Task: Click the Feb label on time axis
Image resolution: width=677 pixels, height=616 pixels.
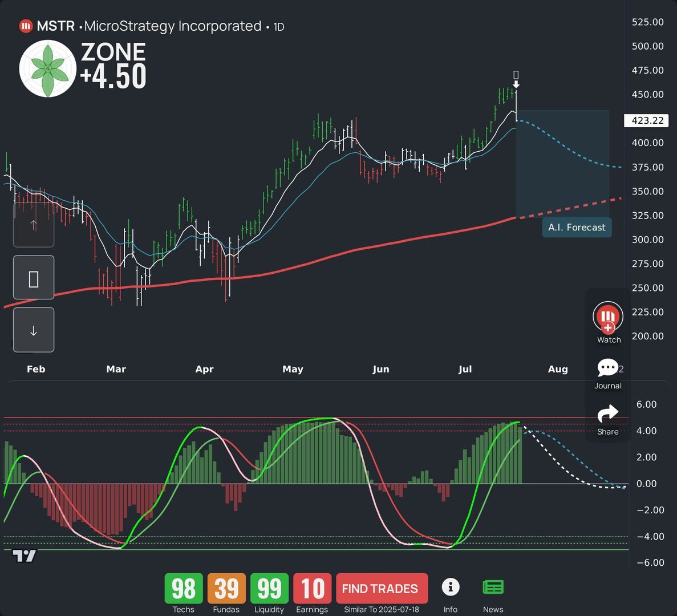Action: click(x=36, y=369)
